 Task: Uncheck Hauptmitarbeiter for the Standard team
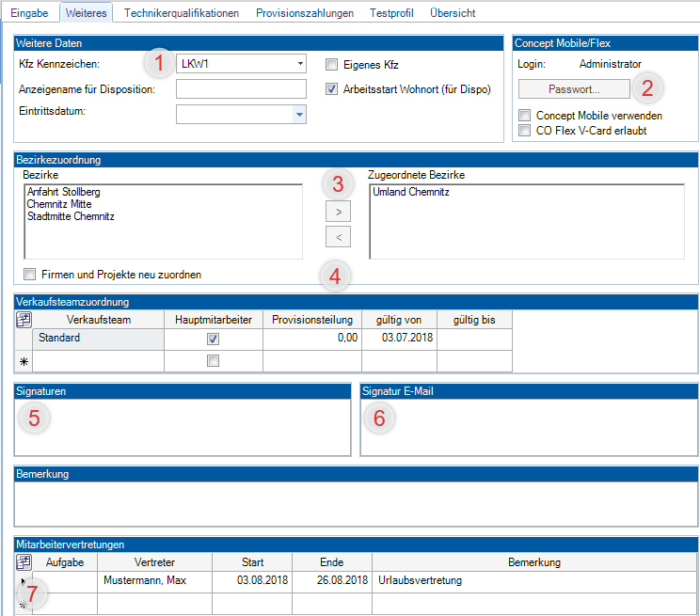click(214, 339)
